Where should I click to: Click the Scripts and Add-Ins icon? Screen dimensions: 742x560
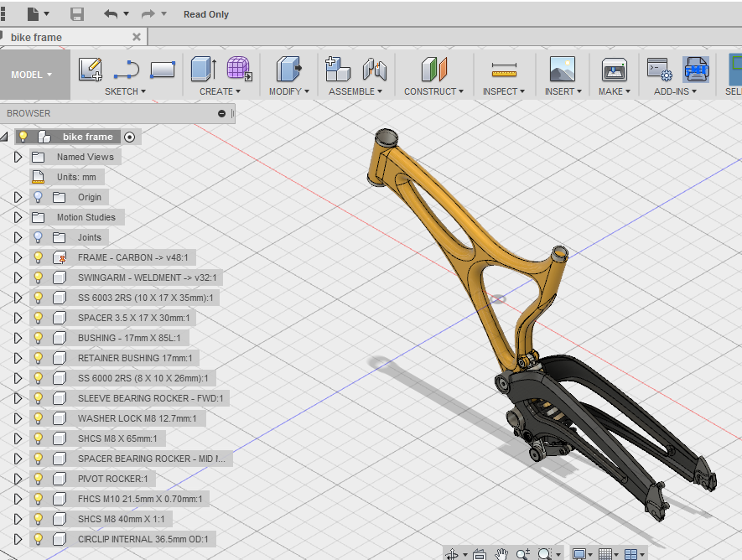pos(660,70)
